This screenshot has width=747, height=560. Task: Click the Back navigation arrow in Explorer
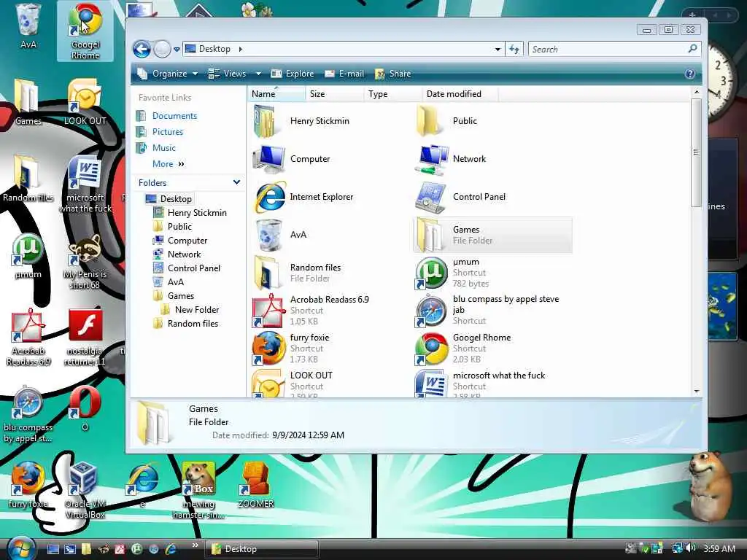tap(142, 49)
